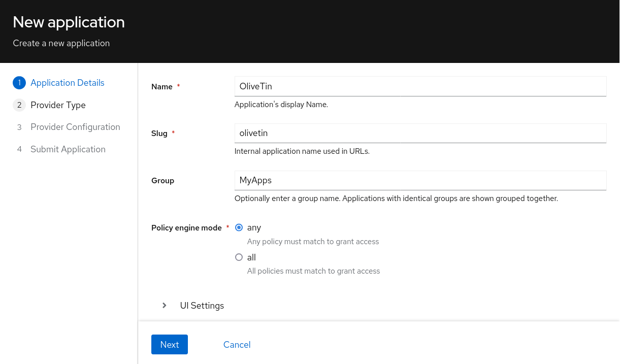Image resolution: width=620 pixels, height=364 pixels.
Task: Click the 'All policies must match' description
Action: click(313, 271)
